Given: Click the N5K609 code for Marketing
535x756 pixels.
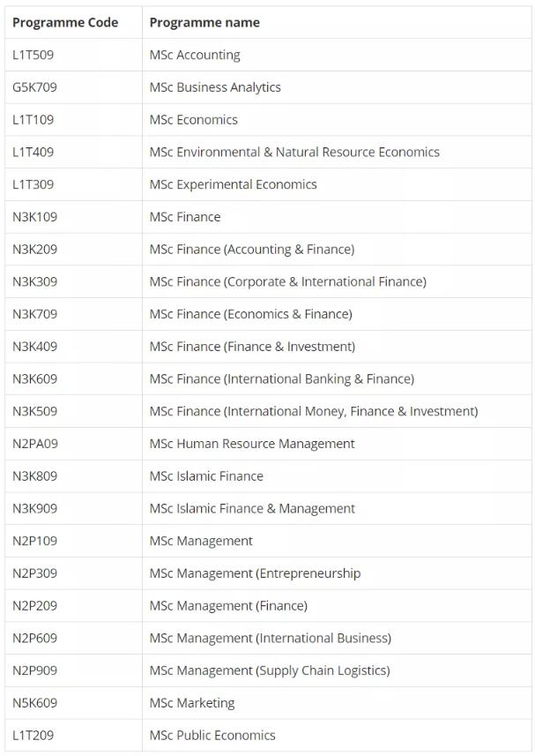Looking at the screenshot, I should (x=34, y=703).
